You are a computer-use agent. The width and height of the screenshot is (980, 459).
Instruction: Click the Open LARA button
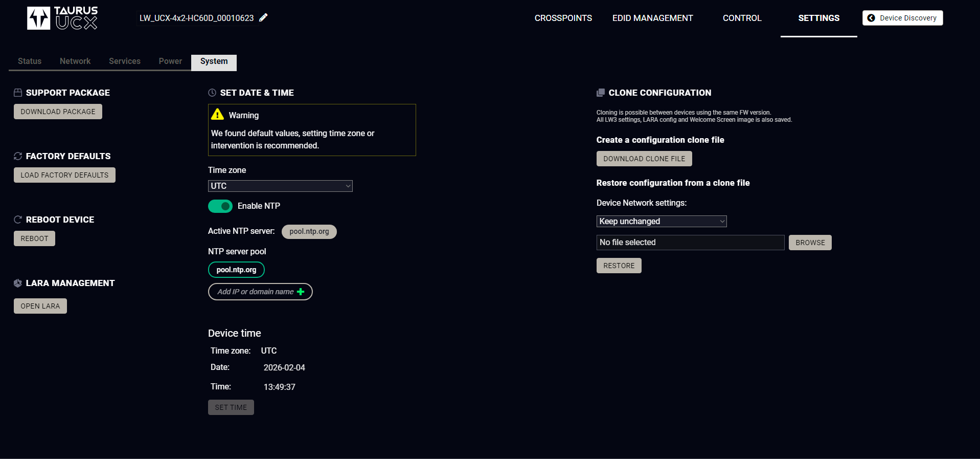pos(40,306)
